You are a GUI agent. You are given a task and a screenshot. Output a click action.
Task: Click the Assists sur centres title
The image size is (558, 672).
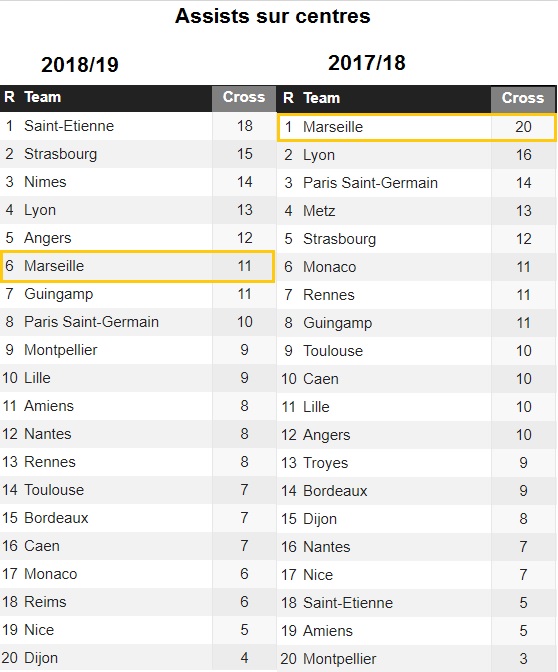click(273, 16)
